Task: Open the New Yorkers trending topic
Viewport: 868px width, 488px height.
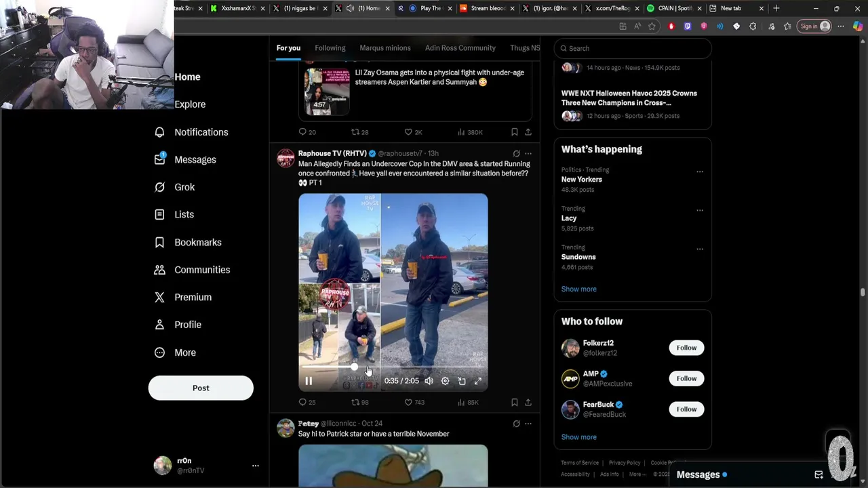Action: pos(581,180)
